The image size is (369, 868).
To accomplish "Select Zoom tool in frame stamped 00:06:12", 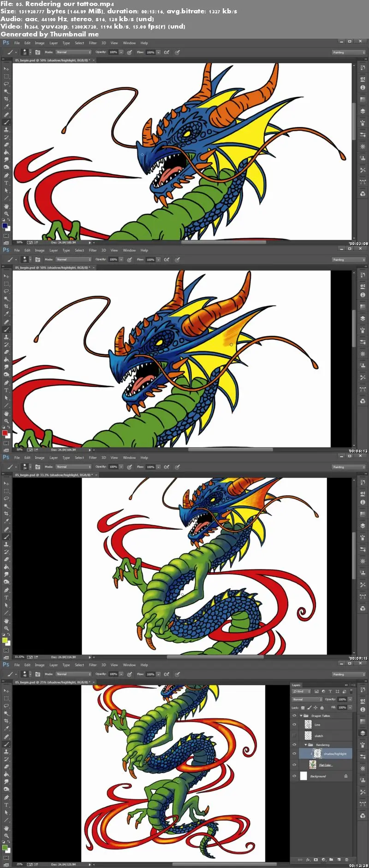I will [x=6, y=421].
